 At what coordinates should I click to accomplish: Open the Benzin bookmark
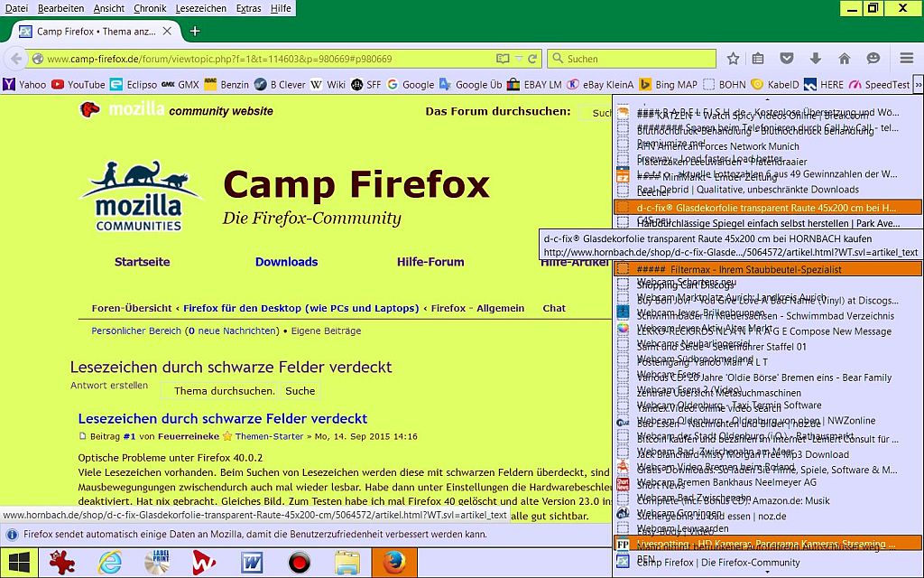click(226, 84)
